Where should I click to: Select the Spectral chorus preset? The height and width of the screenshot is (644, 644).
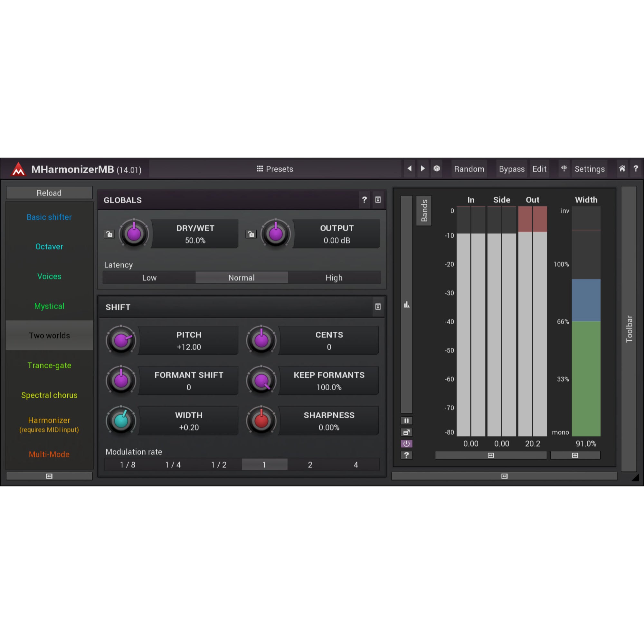pyautogui.click(x=49, y=395)
